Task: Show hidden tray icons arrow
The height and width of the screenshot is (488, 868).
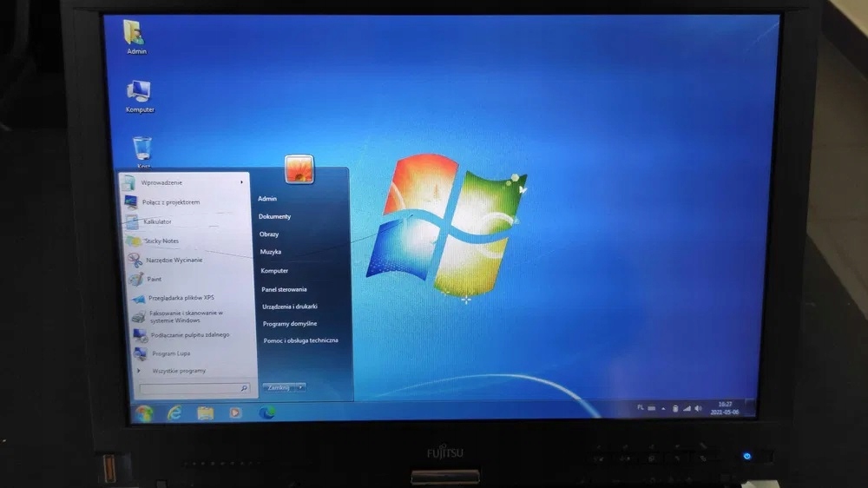Action: 663,409
